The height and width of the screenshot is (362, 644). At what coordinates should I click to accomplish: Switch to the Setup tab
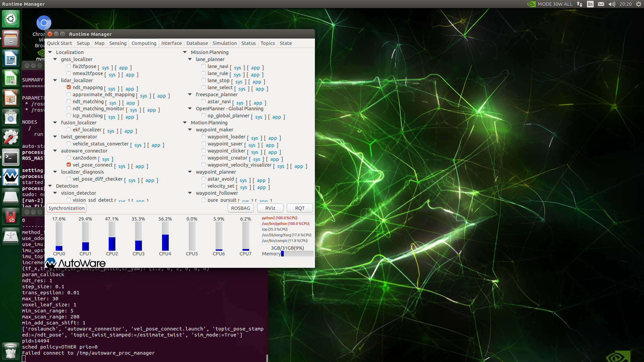83,43
